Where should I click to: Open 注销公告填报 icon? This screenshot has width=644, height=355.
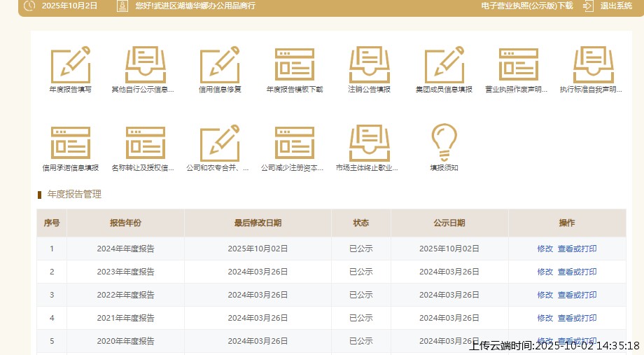point(370,66)
